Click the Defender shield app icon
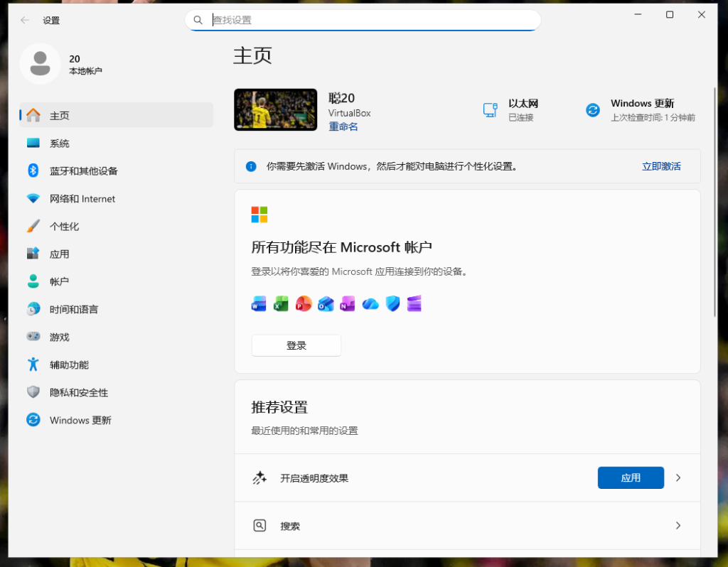 392,304
